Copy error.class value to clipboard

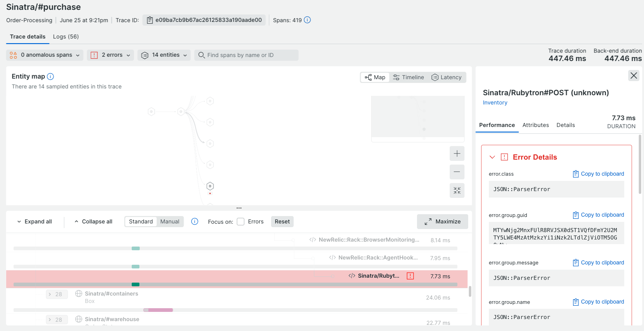598,174
